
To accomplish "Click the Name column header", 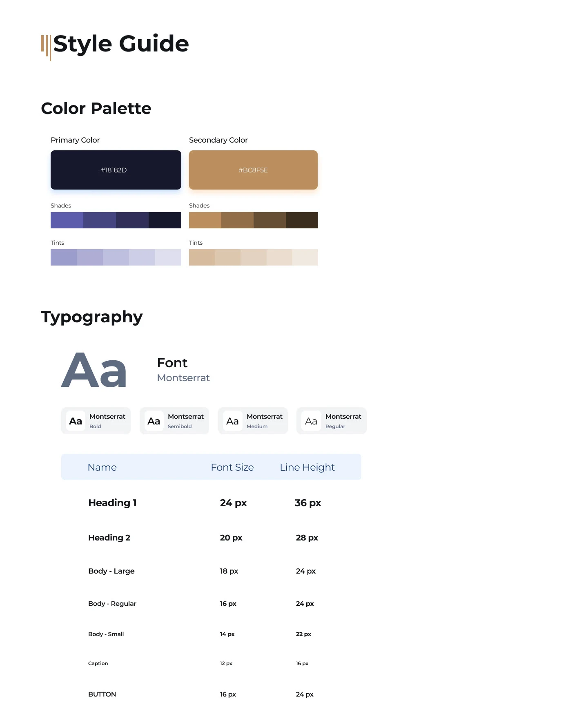I will 102,467.
